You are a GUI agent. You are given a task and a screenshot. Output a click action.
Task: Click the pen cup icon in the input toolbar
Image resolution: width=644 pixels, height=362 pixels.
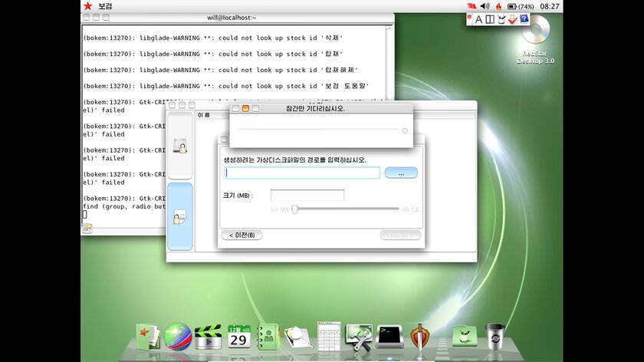coord(501,19)
